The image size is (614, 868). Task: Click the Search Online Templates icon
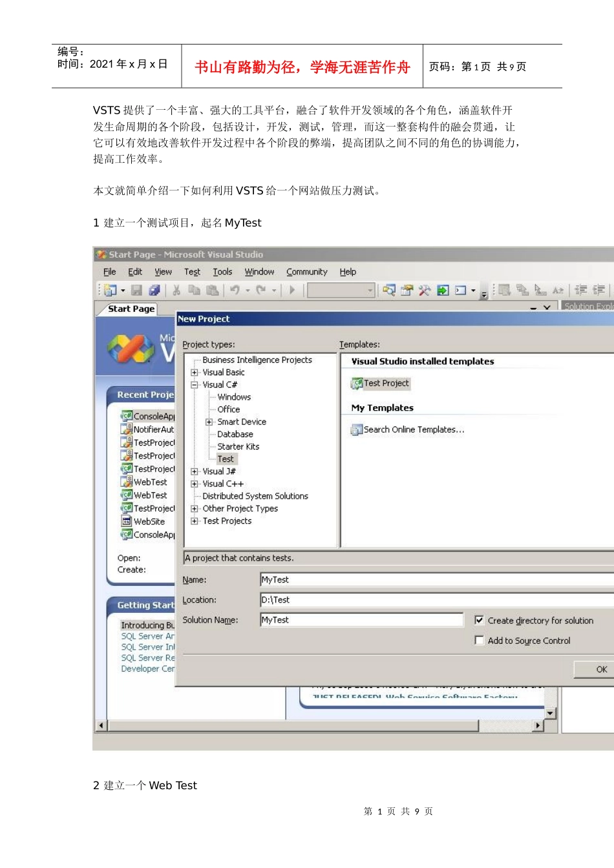pyautogui.click(x=357, y=430)
